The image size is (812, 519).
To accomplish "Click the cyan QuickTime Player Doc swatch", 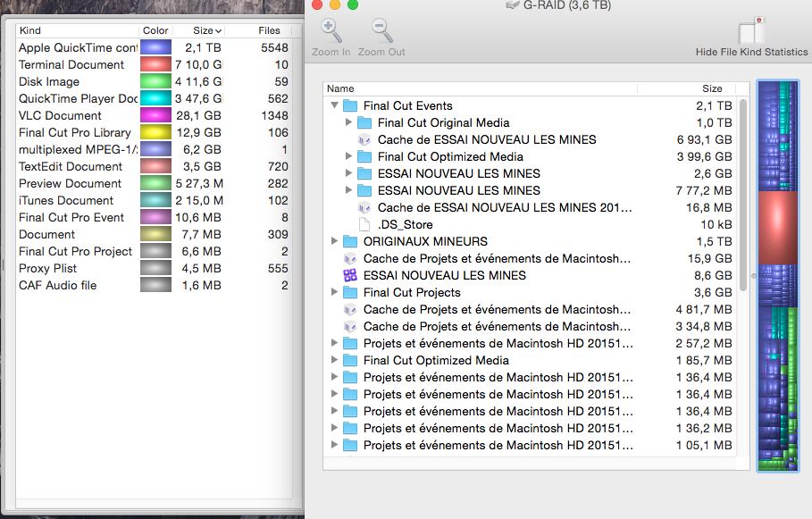I will [x=155, y=98].
